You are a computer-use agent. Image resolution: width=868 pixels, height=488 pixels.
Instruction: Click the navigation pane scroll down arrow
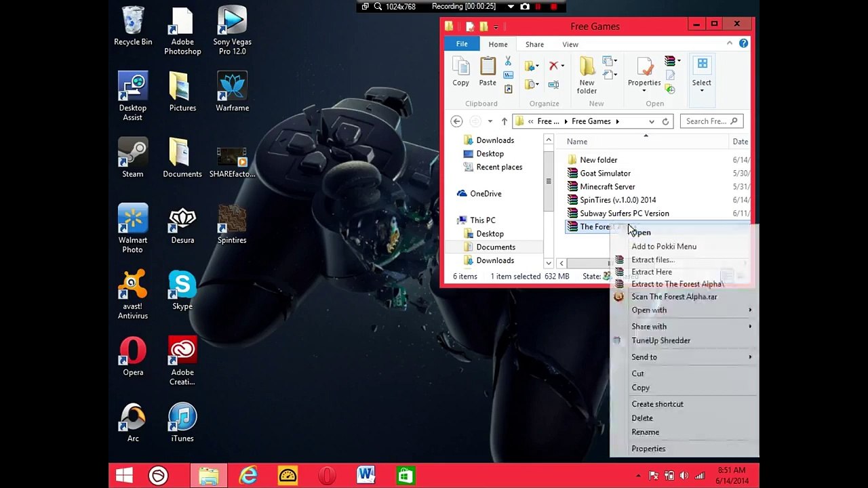(549, 263)
